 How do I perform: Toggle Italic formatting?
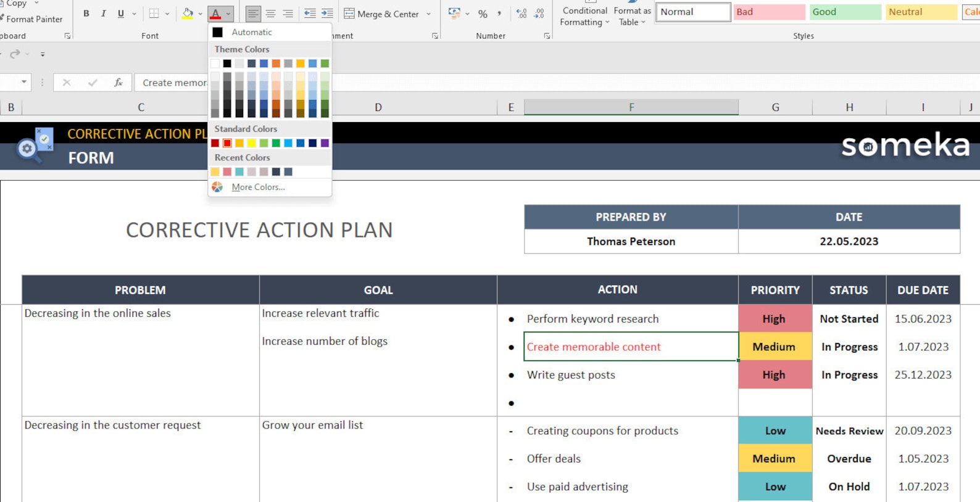click(x=103, y=14)
